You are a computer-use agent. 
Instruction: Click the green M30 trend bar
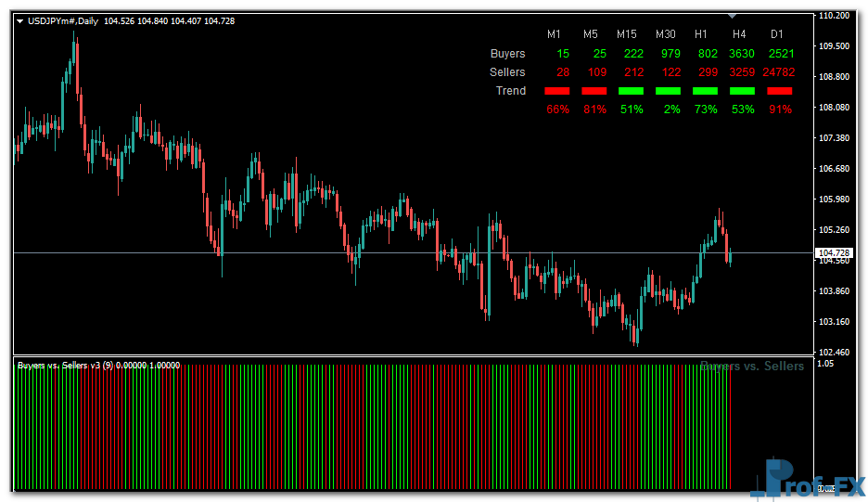coord(668,91)
